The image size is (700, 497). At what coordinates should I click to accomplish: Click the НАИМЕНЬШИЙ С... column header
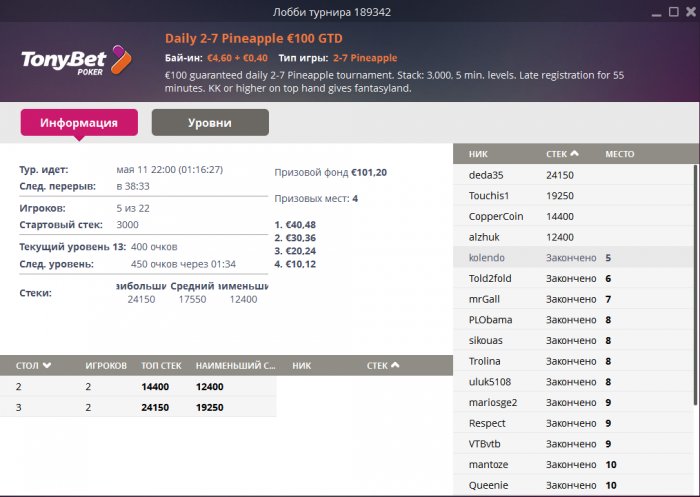235,366
